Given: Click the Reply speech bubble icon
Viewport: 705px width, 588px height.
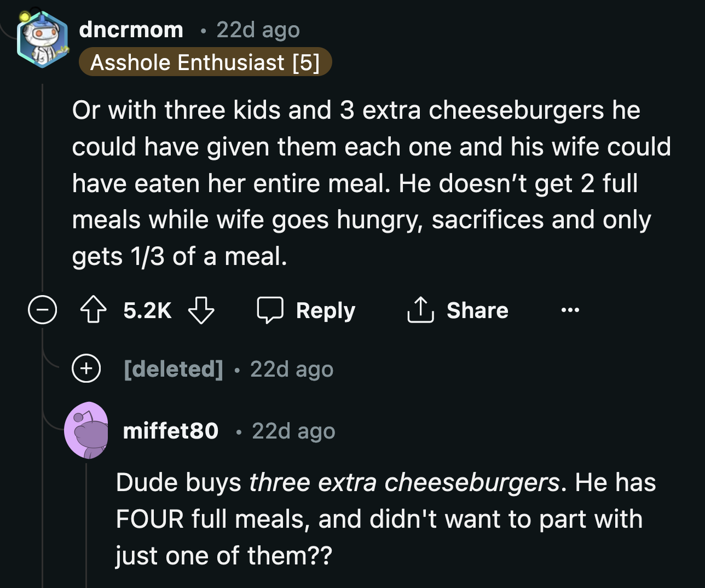Looking at the screenshot, I should [x=271, y=310].
